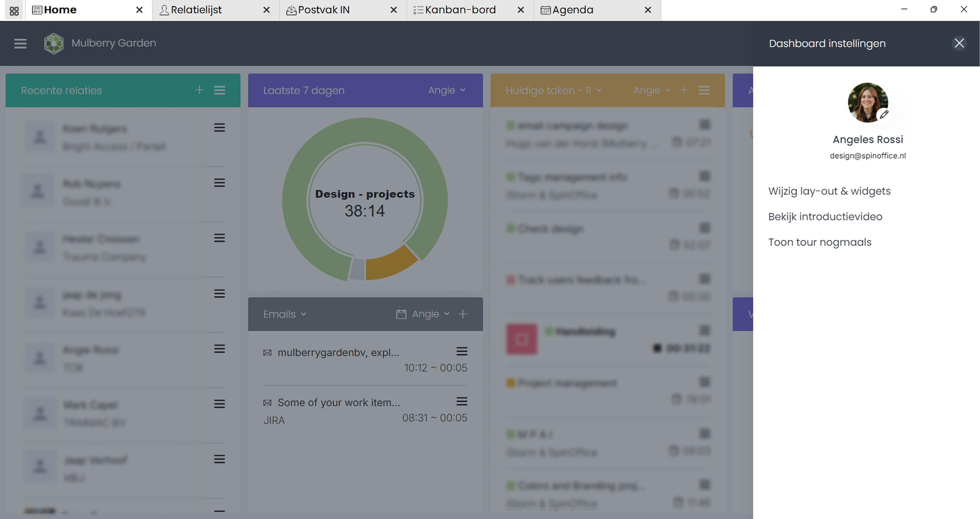980x519 pixels.
Task: Expand the Huidige taken - 11 dropdown
Action: tap(553, 90)
